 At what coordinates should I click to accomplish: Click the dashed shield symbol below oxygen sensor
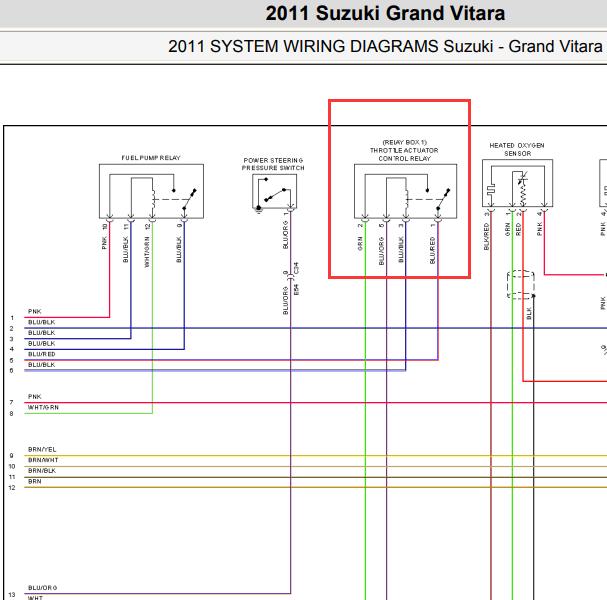(521, 285)
